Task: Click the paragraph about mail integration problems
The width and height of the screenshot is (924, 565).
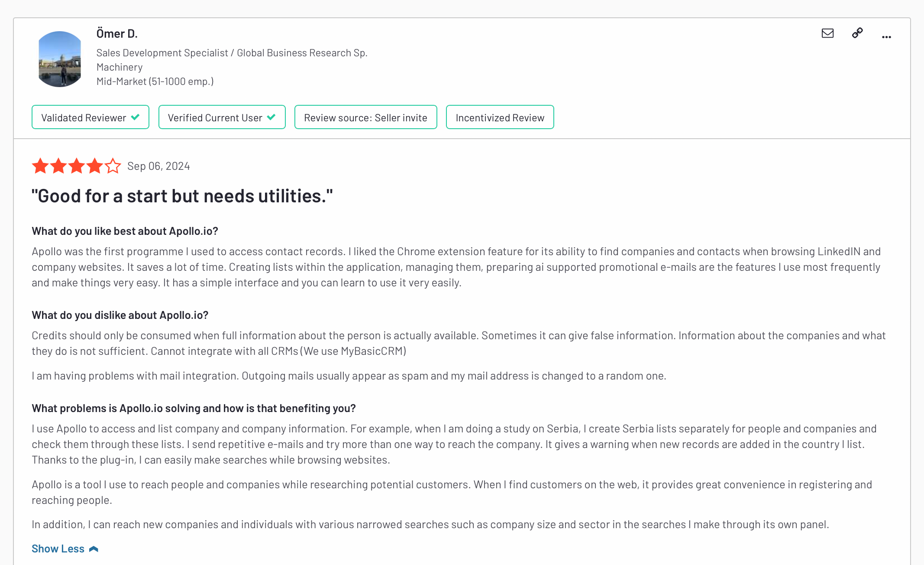Action: [x=349, y=376]
